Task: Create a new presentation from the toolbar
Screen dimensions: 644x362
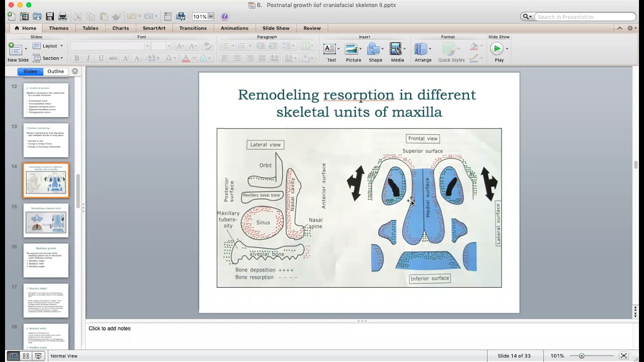Action: click(11, 17)
